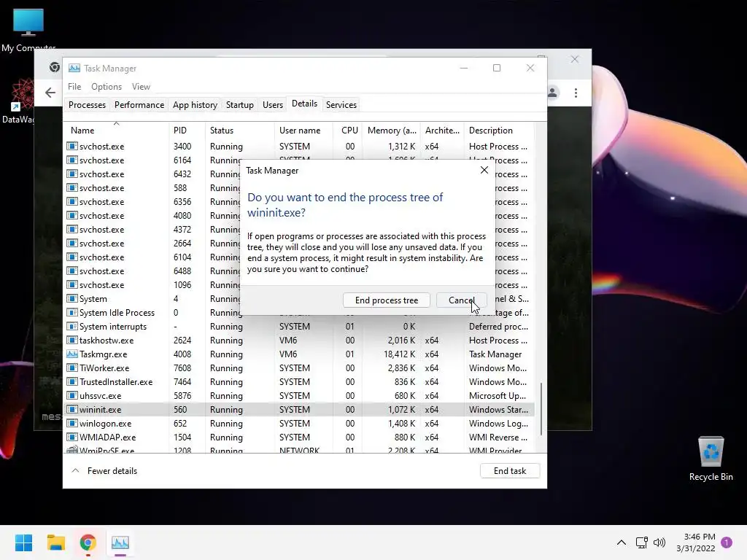Viewport: 747px width, 560px height.
Task: Go back in the Chrome window
Action: pos(50,93)
